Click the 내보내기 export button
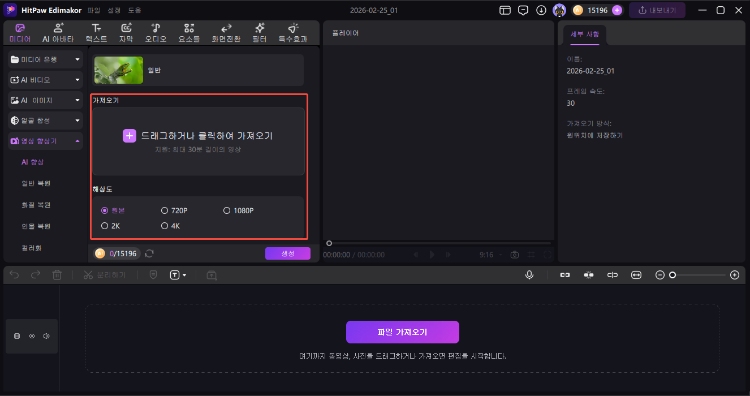This screenshot has height=396, width=750. coord(657,10)
